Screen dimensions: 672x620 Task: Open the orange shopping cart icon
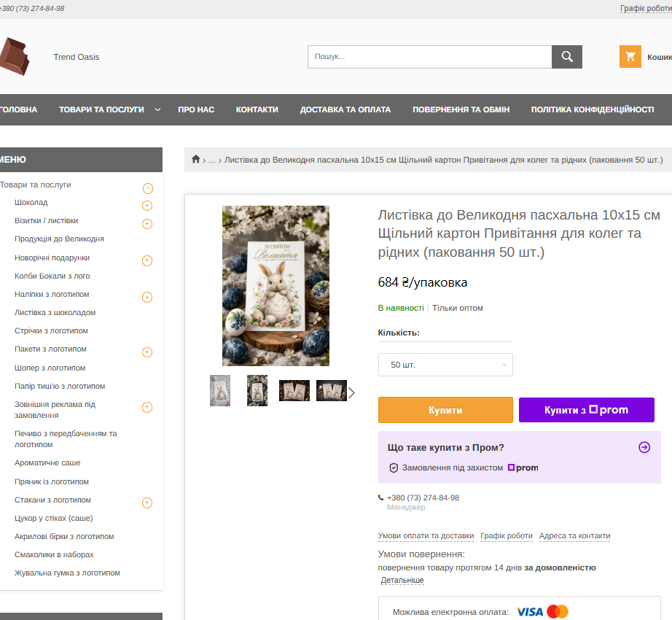pyautogui.click(x=630, y=57)
